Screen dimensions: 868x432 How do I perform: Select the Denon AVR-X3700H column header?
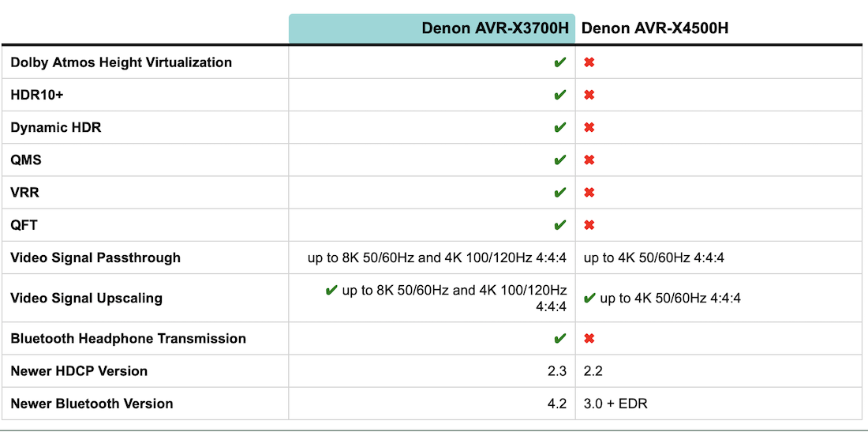pyautogui.click(x=493, y=28)
